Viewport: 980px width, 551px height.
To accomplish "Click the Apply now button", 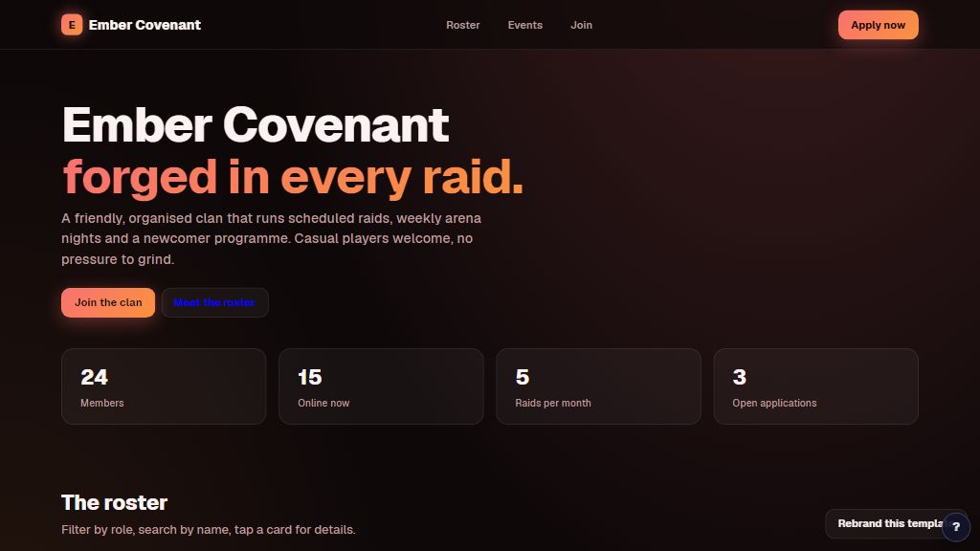I will click(879, 25).
